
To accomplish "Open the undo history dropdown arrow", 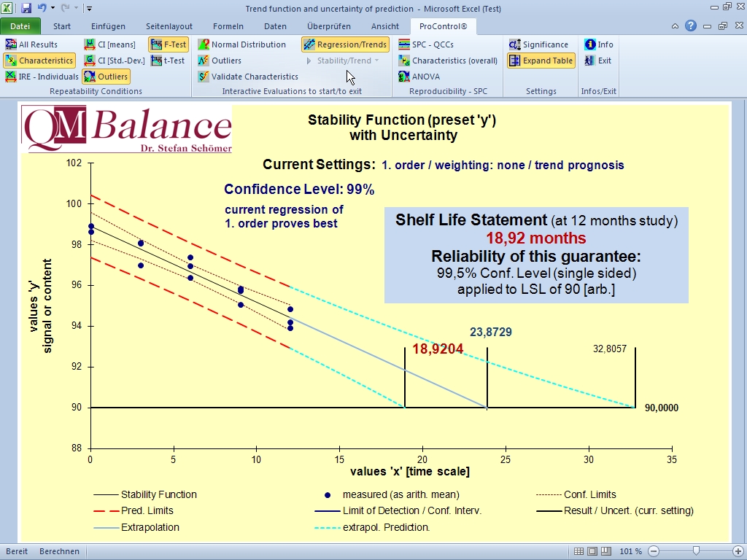I will [x=53, y=8].
